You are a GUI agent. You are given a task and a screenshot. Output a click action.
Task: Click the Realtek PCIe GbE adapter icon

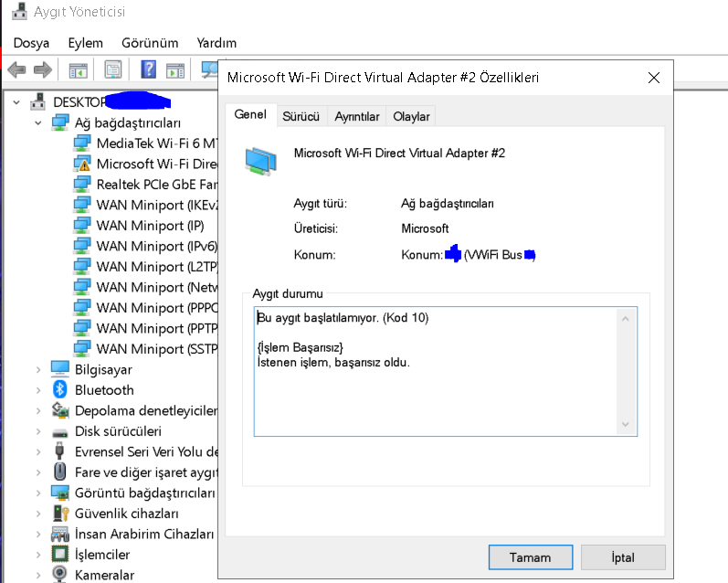click(82, 185)
